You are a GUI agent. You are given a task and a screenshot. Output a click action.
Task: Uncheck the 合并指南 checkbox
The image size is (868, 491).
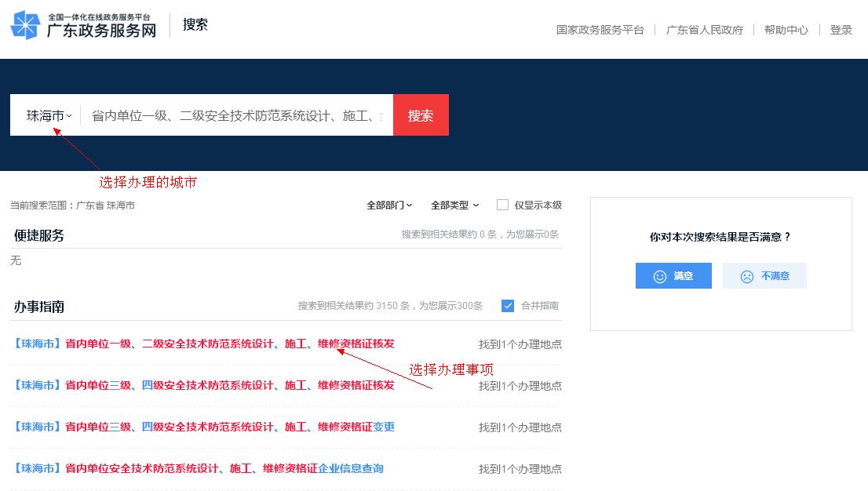point(506,306)
